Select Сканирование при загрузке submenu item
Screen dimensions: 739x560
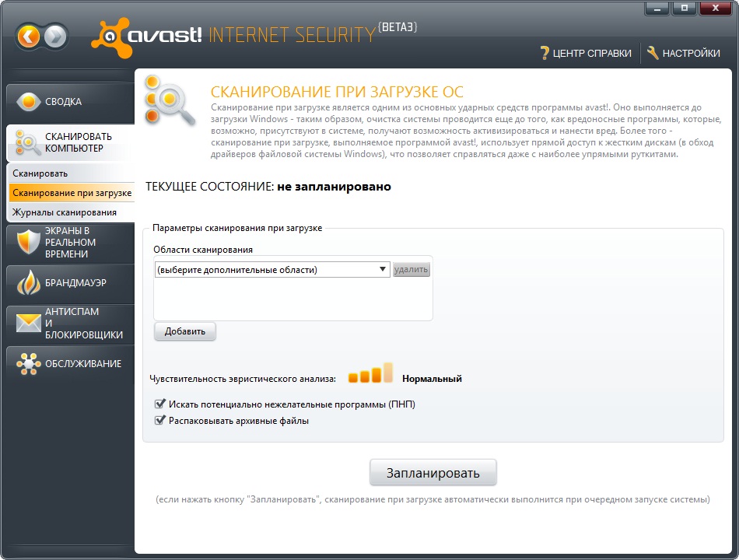coord(72,193)
